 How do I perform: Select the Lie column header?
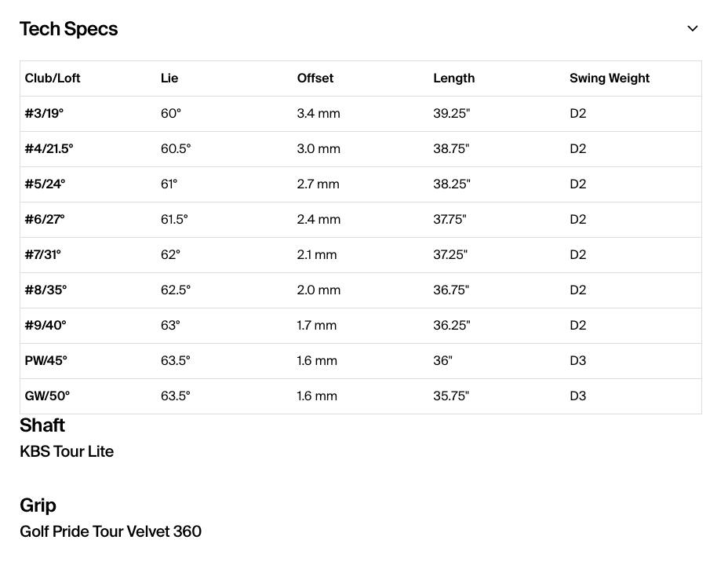(x=169, y=78)
